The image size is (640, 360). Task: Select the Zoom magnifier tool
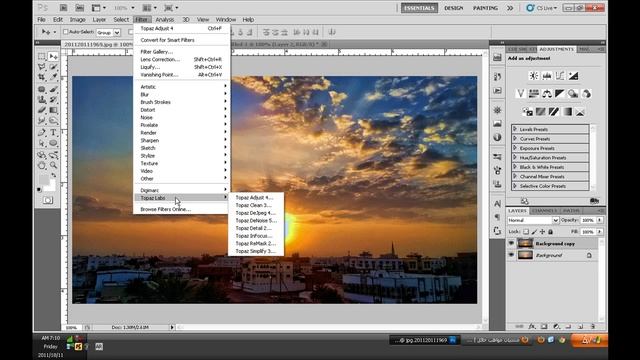coord(53,165)
